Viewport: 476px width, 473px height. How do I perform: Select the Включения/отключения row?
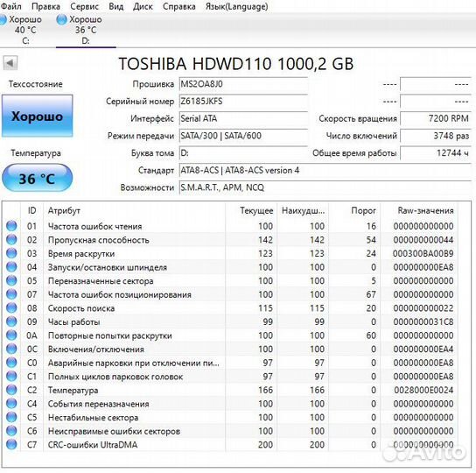click(x=230, y=349)
